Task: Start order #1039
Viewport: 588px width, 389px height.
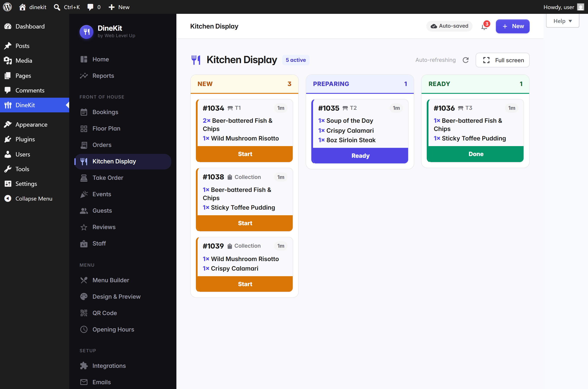Action: (245, 284)
